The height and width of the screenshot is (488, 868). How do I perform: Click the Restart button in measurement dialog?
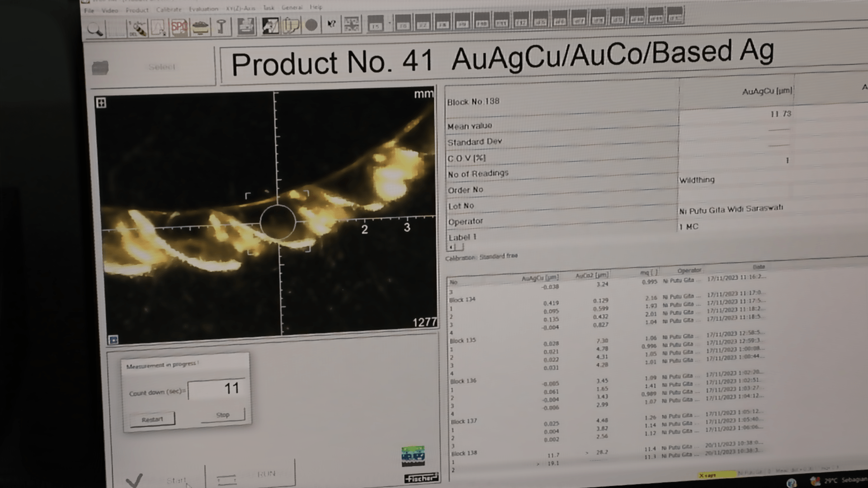[152, 419]
